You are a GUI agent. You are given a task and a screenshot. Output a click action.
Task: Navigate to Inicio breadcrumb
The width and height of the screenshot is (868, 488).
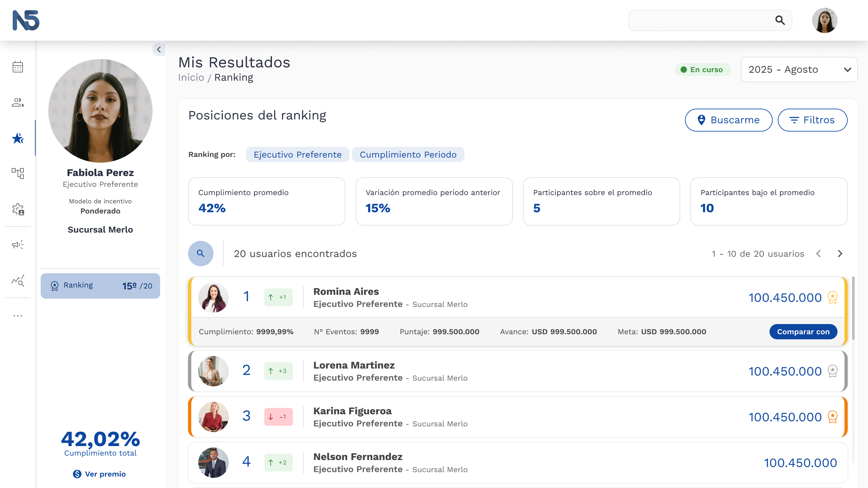tap(191, 78)
